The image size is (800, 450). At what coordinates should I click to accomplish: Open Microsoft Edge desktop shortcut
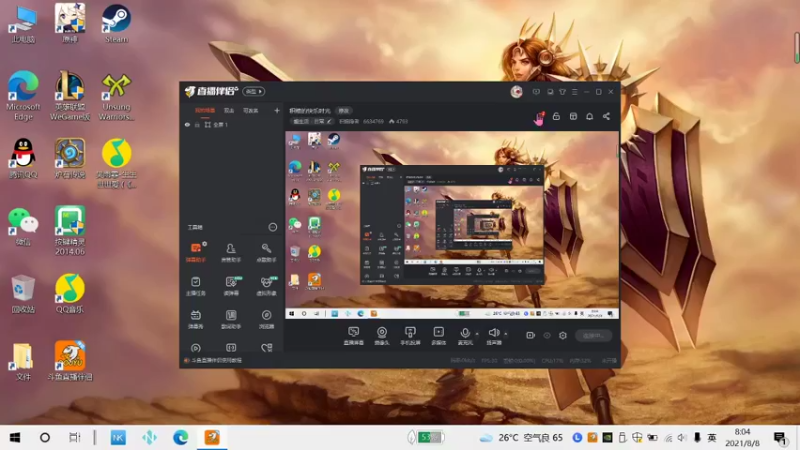click(x=23, y=96)
